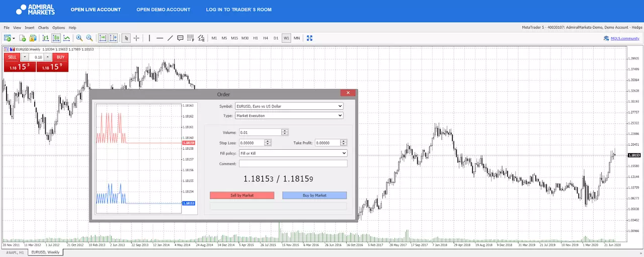Viewport: 644px width, 257px height.
Task: Open the File menu
Action: (x=7, y=28)
